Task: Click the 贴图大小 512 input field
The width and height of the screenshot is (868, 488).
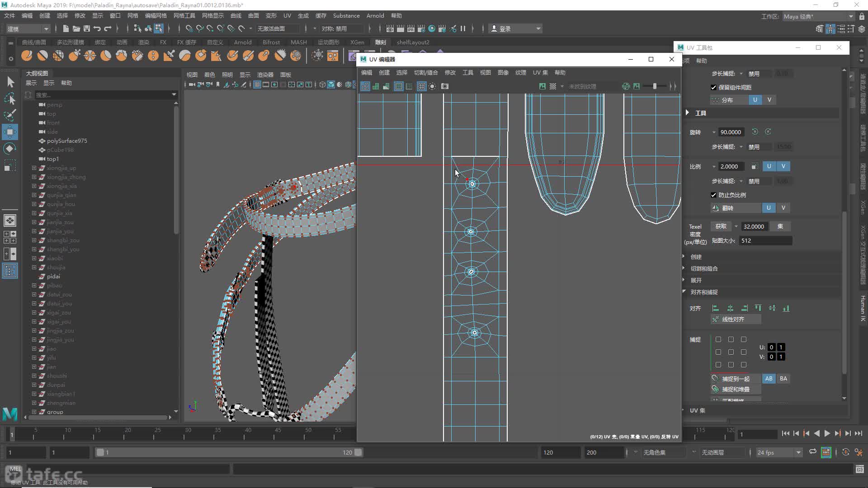Action: [765, 241]
